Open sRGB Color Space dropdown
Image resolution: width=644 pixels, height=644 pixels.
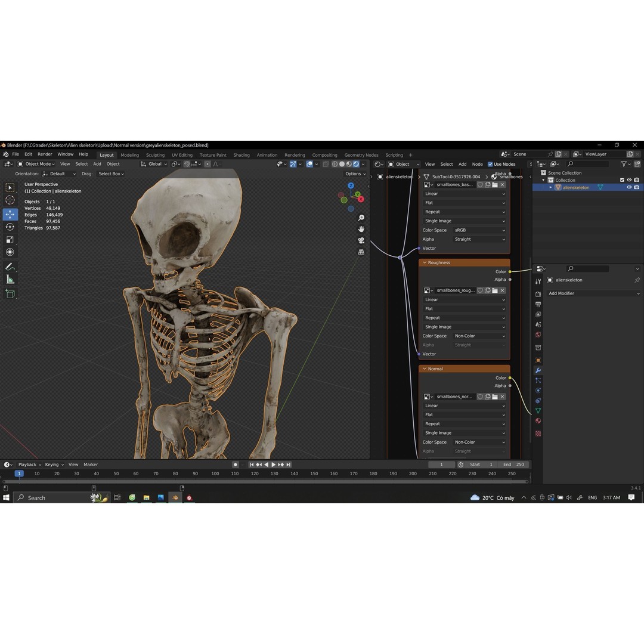(479, 230)
